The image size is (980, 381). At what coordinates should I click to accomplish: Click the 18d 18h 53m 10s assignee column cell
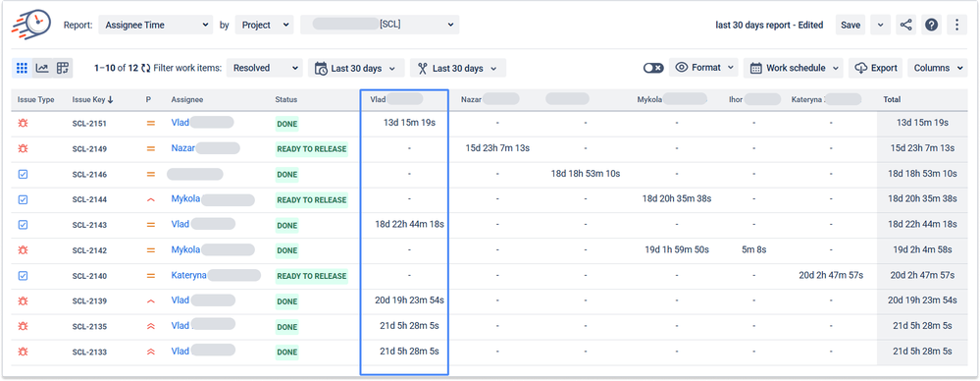pos(586,173)
